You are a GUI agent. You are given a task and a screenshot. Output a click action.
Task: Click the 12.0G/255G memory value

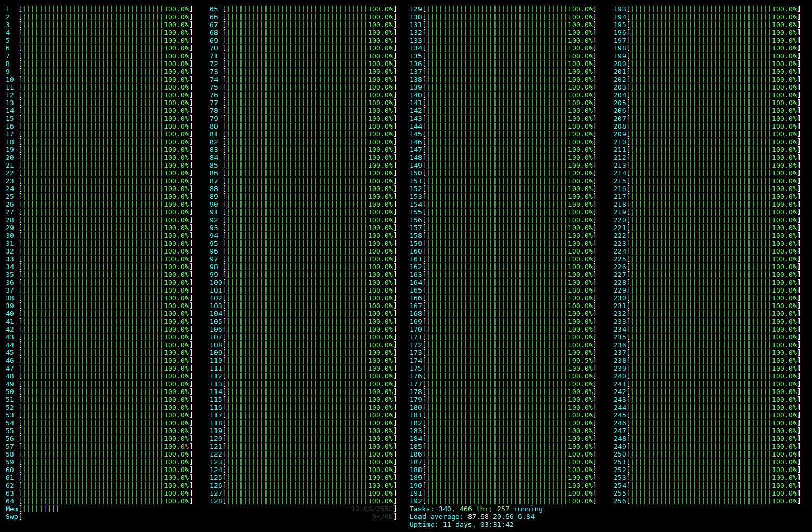[x=372, y=509]
